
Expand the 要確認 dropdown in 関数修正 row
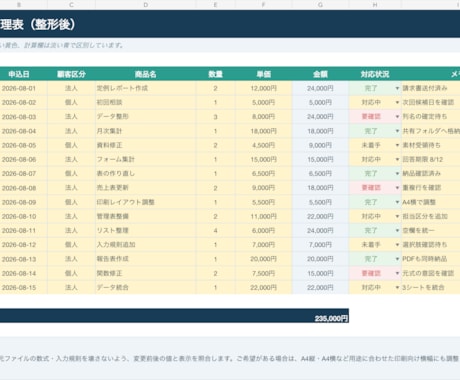coord(397,273)
